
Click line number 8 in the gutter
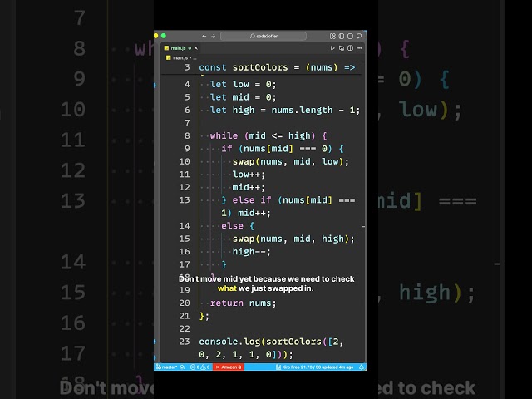tap(187, 135)
